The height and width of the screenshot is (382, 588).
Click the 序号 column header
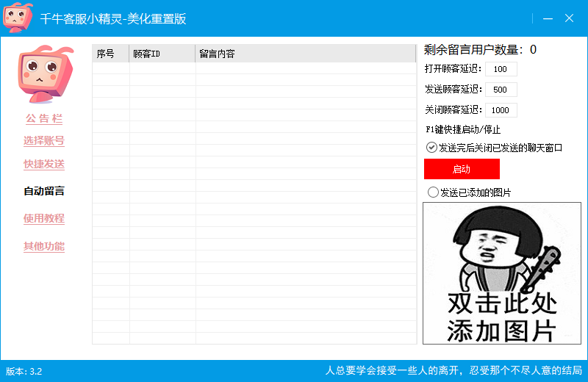tap(111, 54)
